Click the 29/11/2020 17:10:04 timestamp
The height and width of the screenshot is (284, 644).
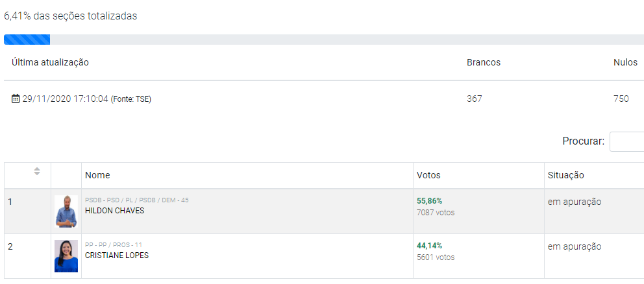click(65, 99)
